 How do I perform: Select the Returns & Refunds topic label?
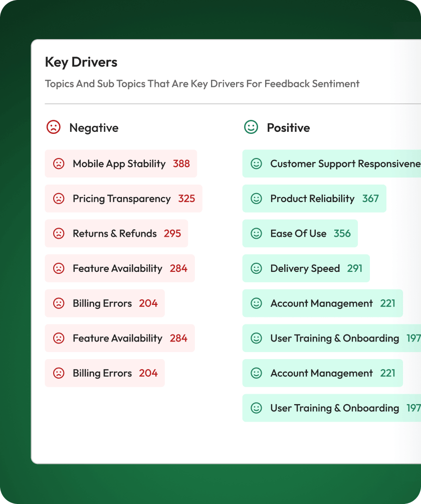tap(114, 233)
